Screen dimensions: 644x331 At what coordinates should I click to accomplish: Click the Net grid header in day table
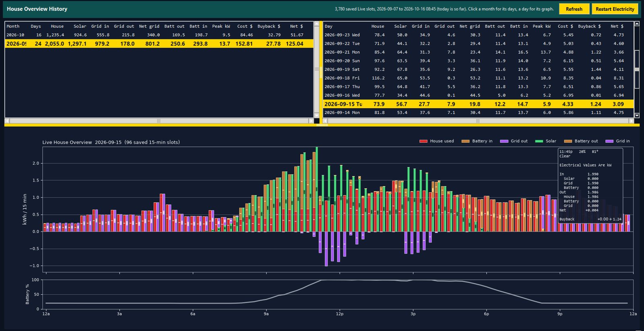click(470, 26)
